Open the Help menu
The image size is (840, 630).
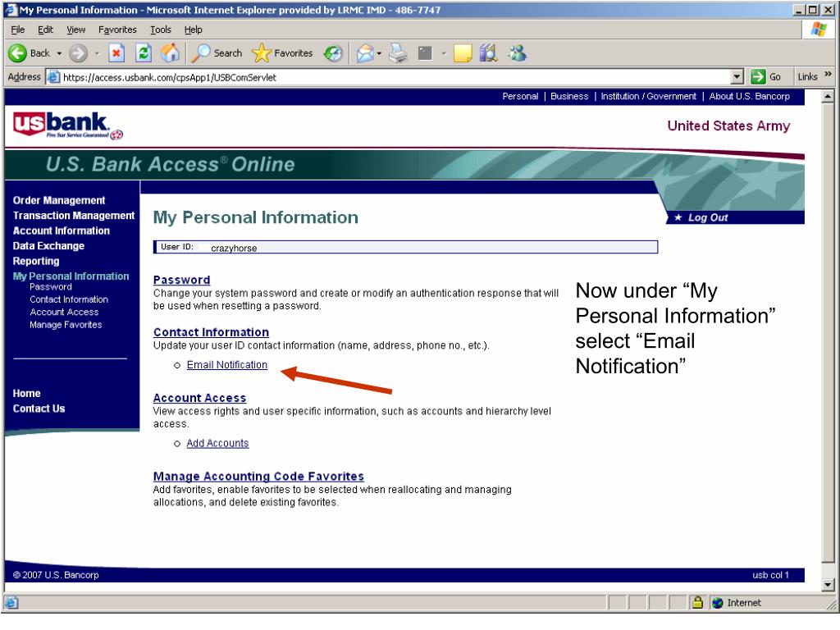193,30
